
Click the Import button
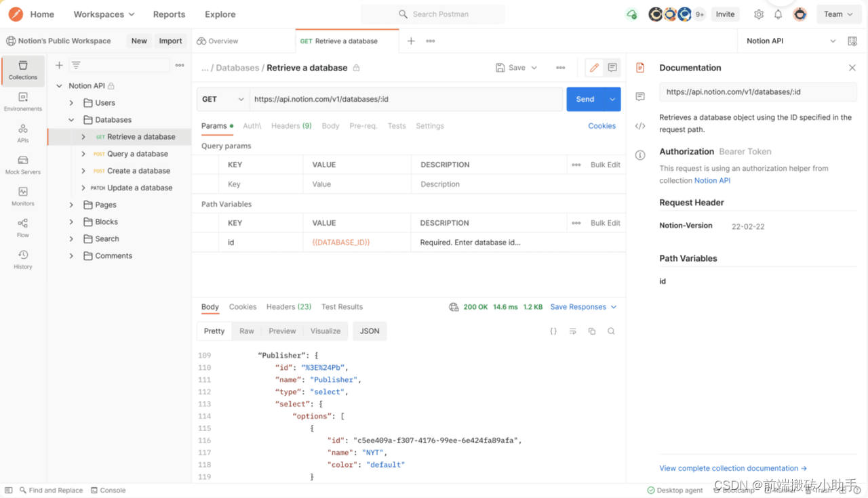(170, 41)
